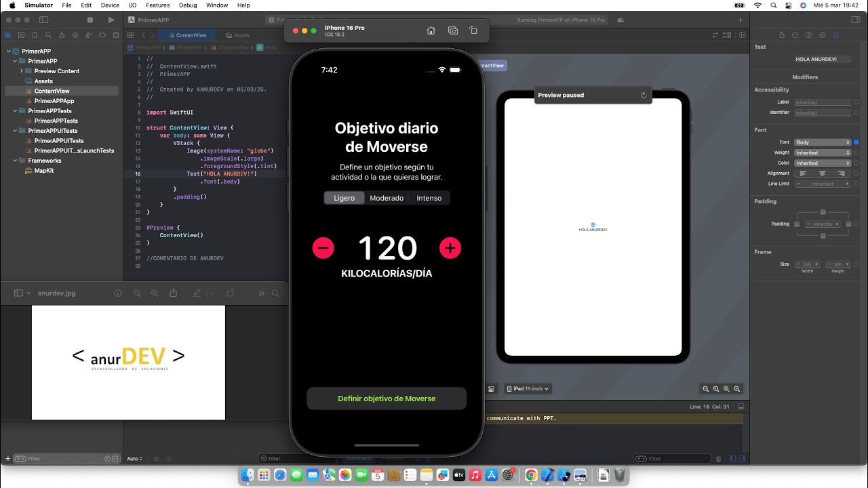Choose left text alignment in inspector
The image size is (868, 488).
pos(803,174)
